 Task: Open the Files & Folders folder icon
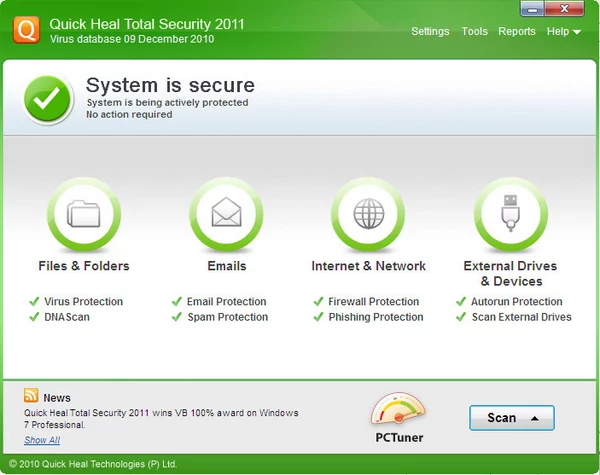point(84,214)
